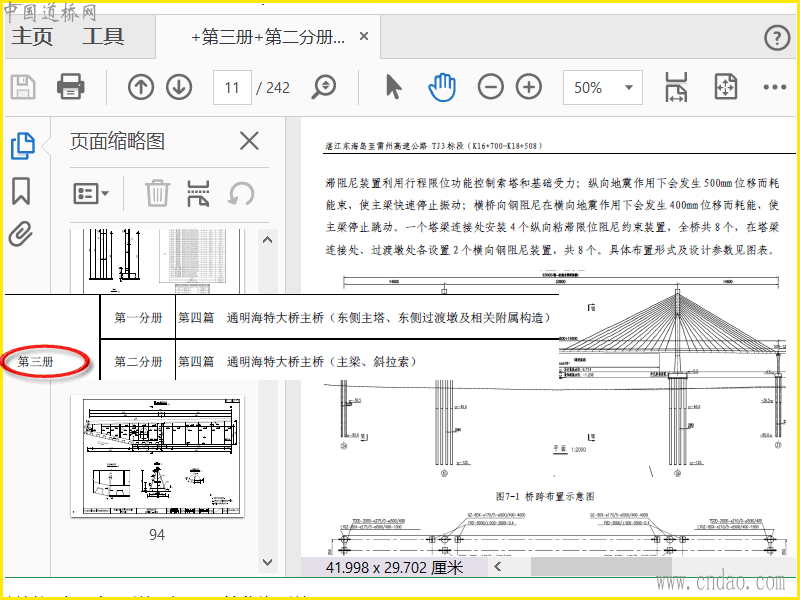Go to previous page with up arrow

(141, 87)
